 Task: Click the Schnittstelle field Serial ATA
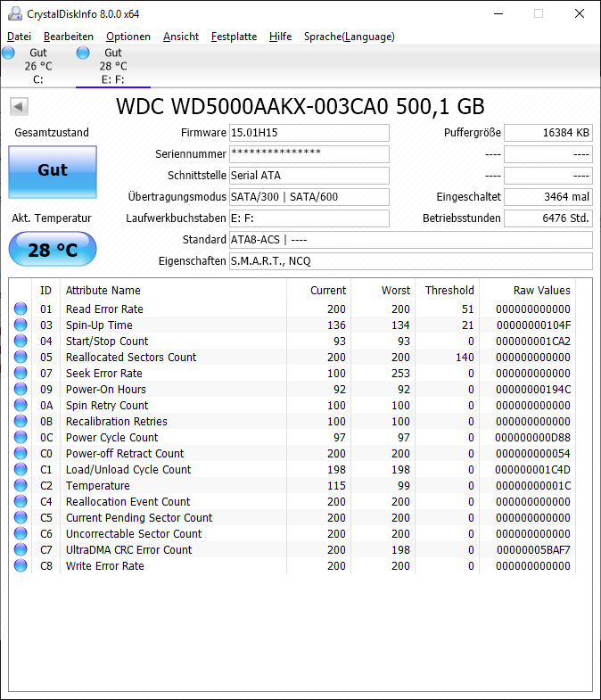(309, 176)
